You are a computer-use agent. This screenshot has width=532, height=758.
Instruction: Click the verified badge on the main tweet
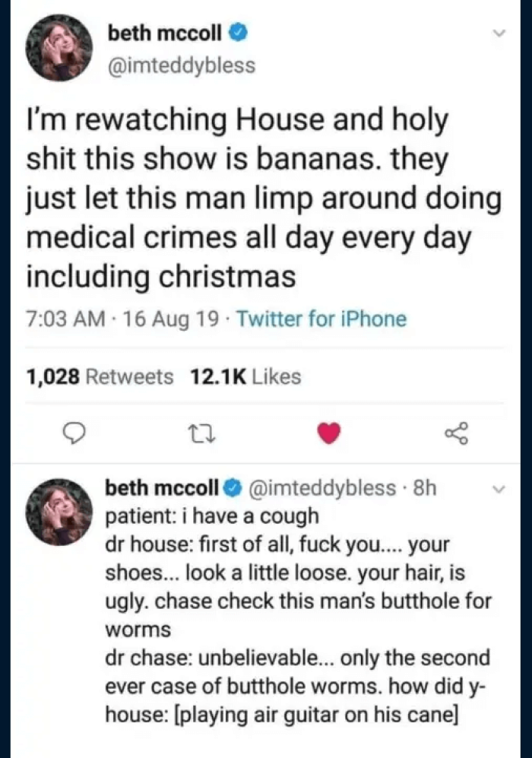[x=238, y=33]
